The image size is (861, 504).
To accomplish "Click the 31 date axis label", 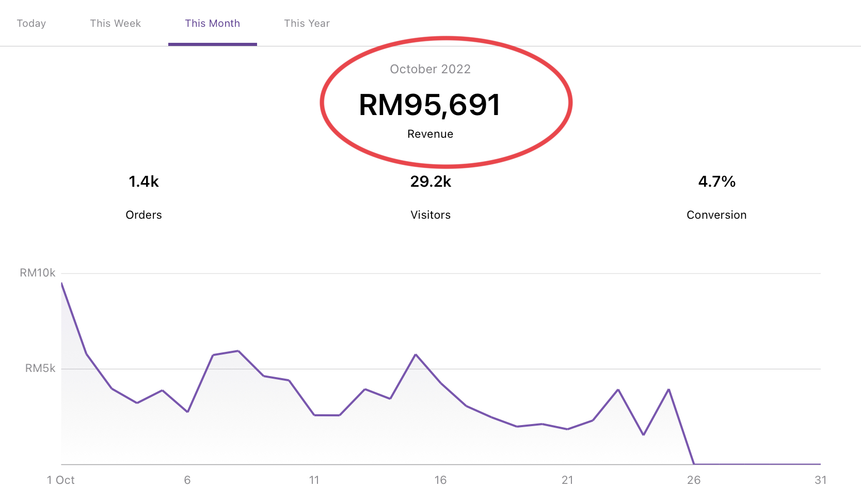I will pos(820,480).
